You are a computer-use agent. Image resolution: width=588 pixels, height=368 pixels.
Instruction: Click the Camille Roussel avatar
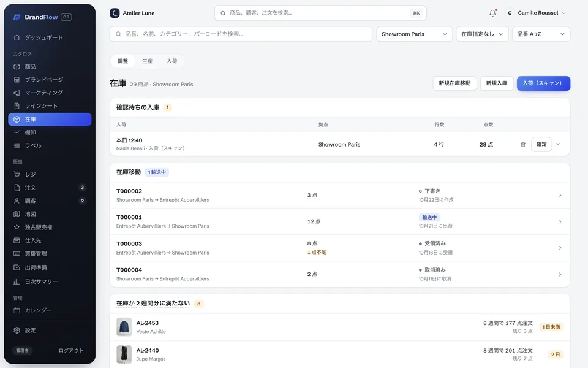click(510, 13)
